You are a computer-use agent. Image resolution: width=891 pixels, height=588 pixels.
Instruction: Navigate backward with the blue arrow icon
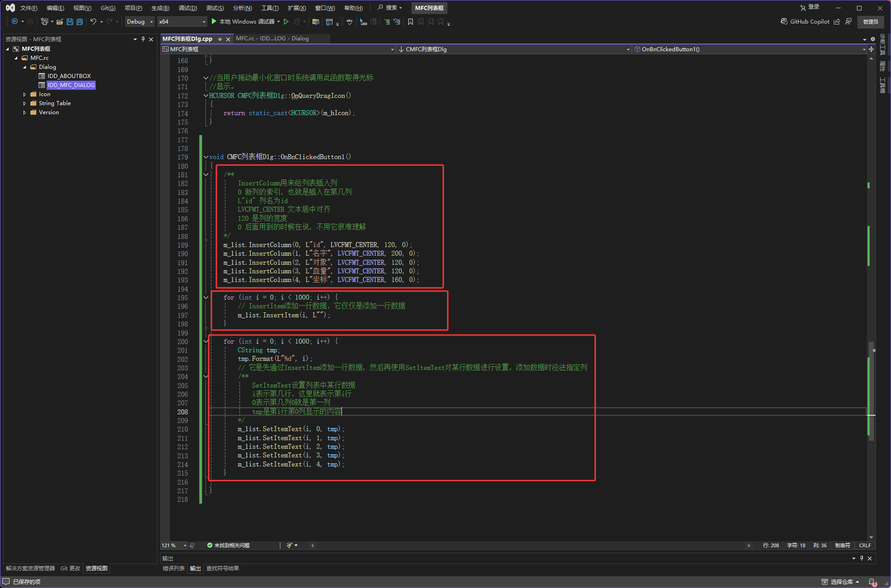tap(15, 22)
